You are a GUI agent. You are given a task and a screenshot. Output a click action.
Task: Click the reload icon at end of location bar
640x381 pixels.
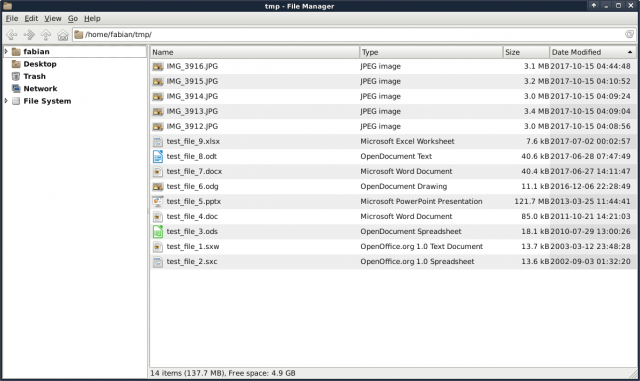[x=629, y=34]
